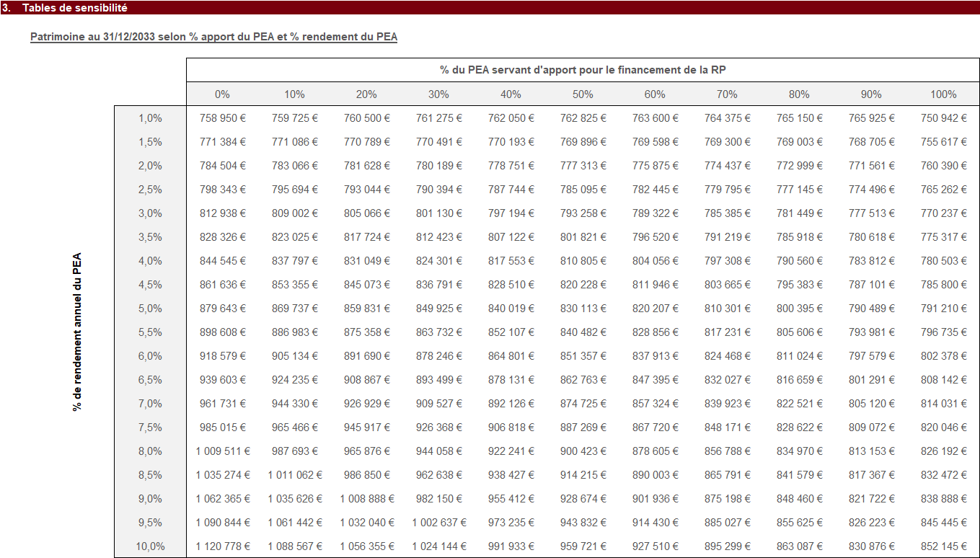Select the cell "750 942 €"

click(x=943, y=118)
